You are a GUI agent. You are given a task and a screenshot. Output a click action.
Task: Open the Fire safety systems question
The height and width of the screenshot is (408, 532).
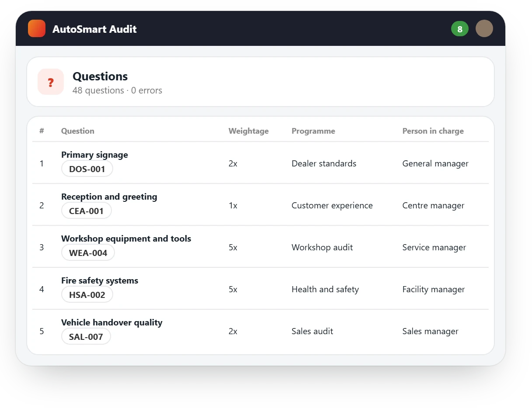[100, 280]
